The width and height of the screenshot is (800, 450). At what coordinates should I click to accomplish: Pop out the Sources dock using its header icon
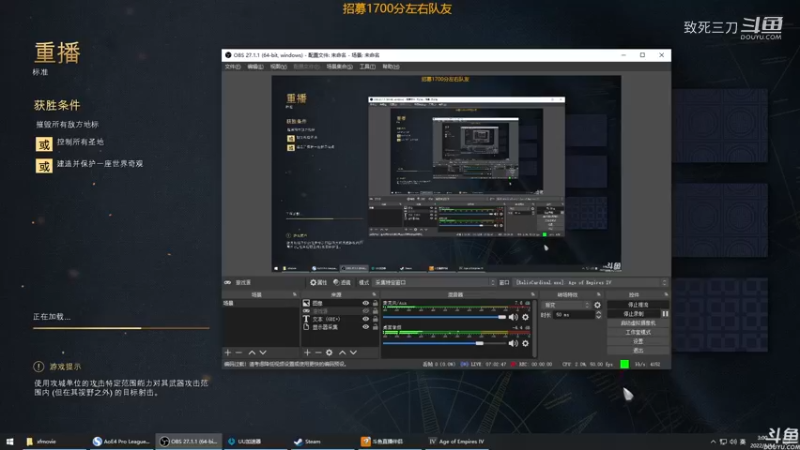pos(374,294)
